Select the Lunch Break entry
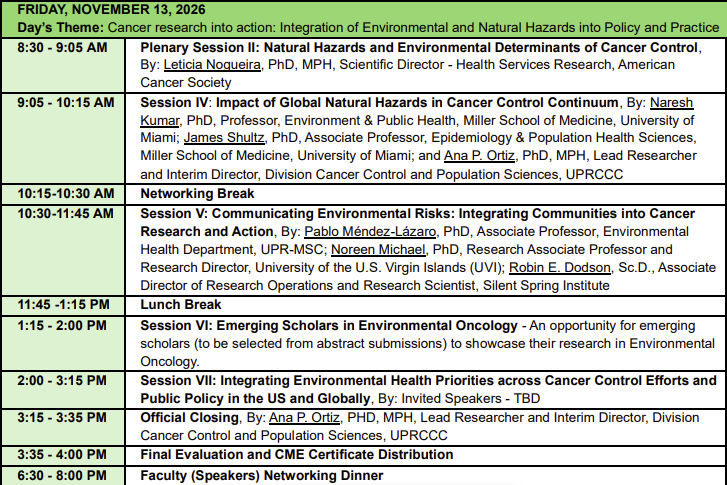This screenshot has height=485, width=727. coord(181,305)
